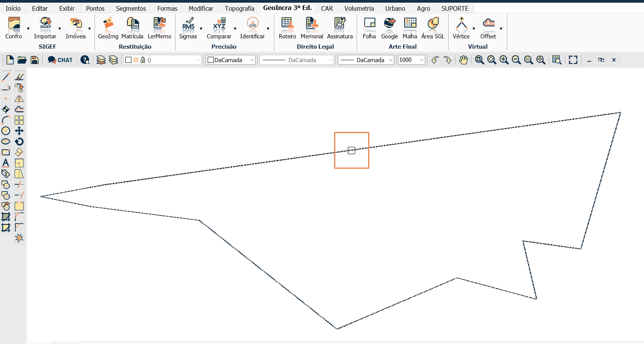The width and height of the screenshot is (644, 344).
Task: Select the Tag label tool
Action: [x=6, y=174]
